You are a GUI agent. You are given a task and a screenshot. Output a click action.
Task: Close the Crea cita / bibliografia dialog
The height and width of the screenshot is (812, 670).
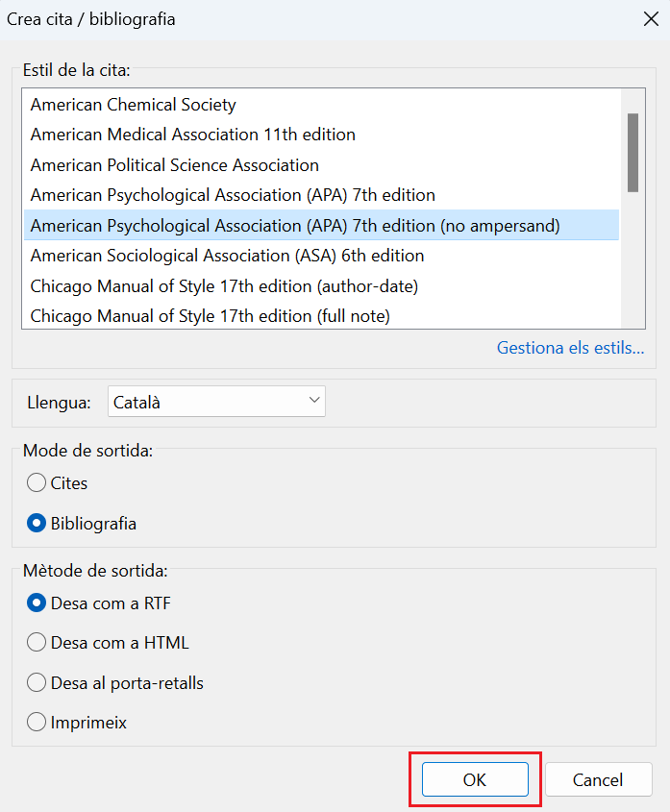point(651,19)
